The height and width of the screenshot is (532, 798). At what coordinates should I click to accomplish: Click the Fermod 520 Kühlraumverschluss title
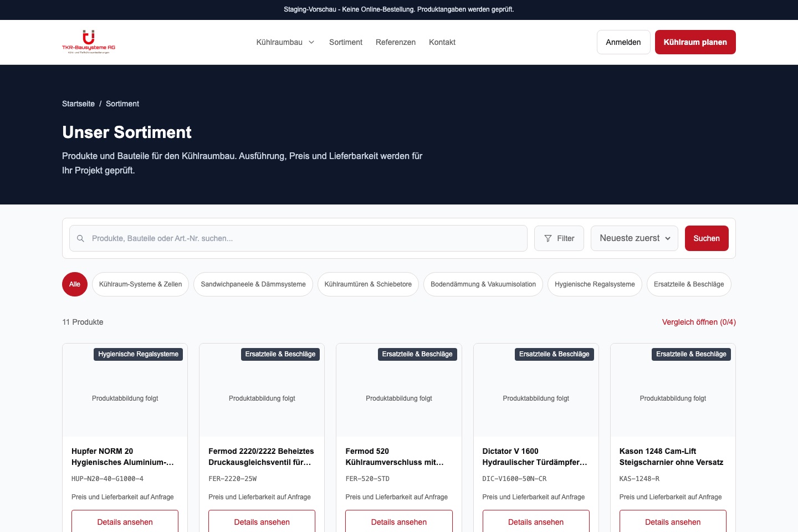(x=395, y=457)
